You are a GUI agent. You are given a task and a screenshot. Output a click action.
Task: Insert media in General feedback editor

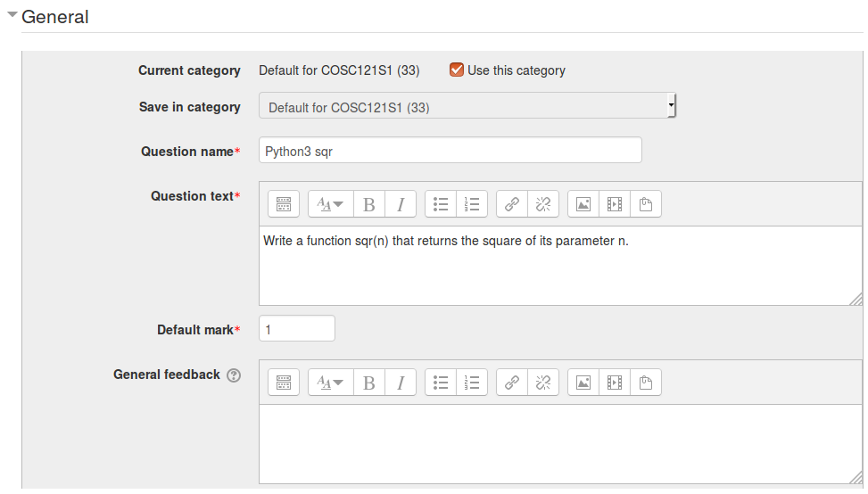614,383
